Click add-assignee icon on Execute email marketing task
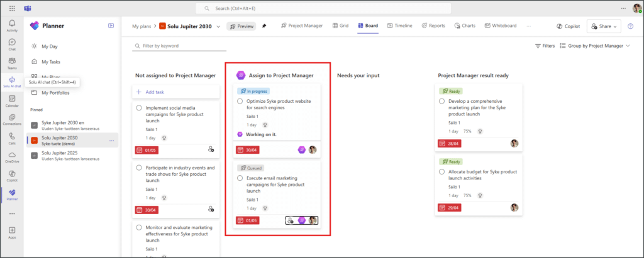The image size is (644, 258). pos(291,220)
